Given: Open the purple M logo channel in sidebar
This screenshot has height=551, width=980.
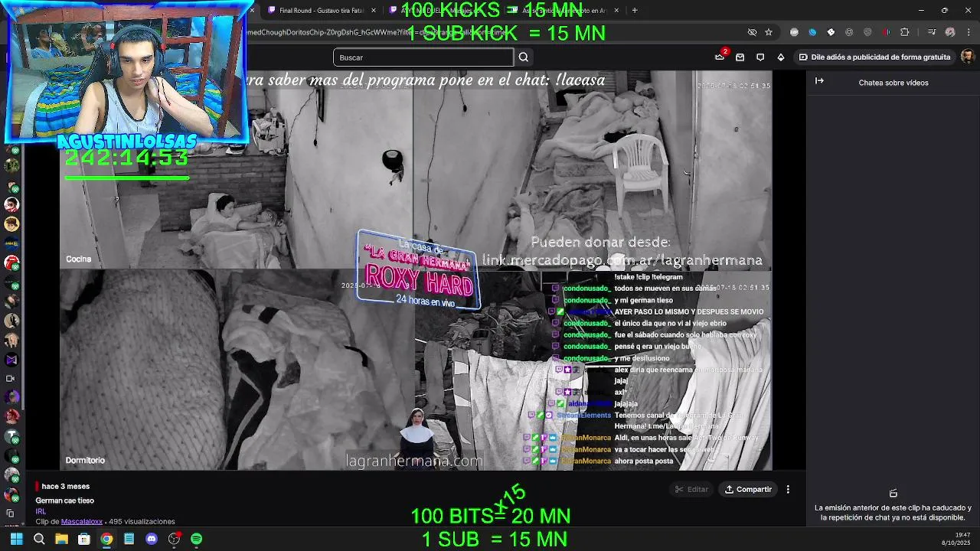Looking at the screenshot, I should pos(11,359).
